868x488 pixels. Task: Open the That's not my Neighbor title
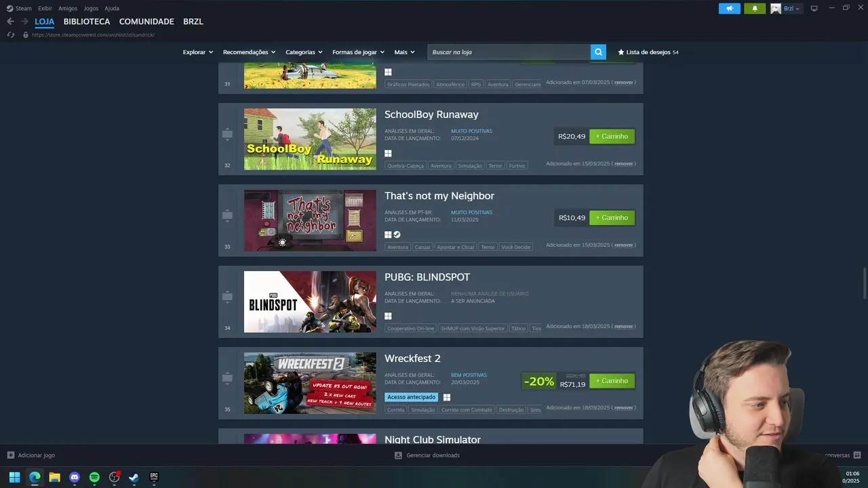[439, 196]
